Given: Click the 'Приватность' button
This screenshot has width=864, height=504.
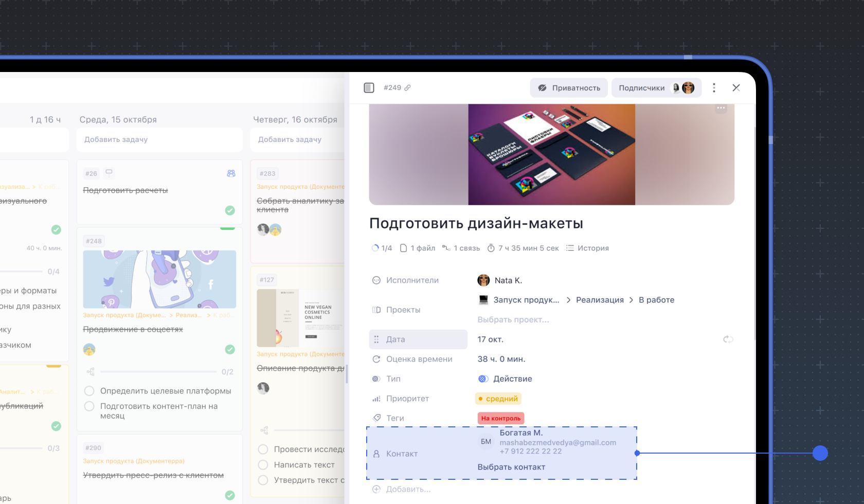Looking at the screenshot, I should [x=569, y=88].
